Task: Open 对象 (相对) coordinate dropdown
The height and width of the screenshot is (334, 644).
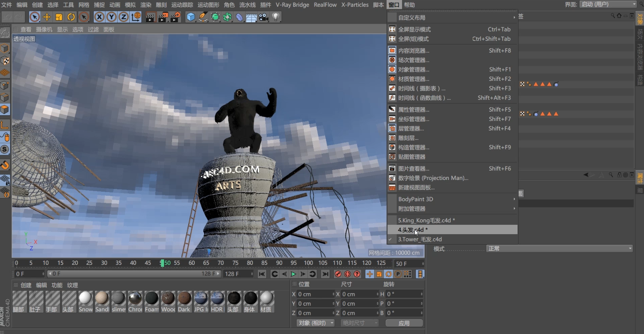Action: (x=316, y=323)
